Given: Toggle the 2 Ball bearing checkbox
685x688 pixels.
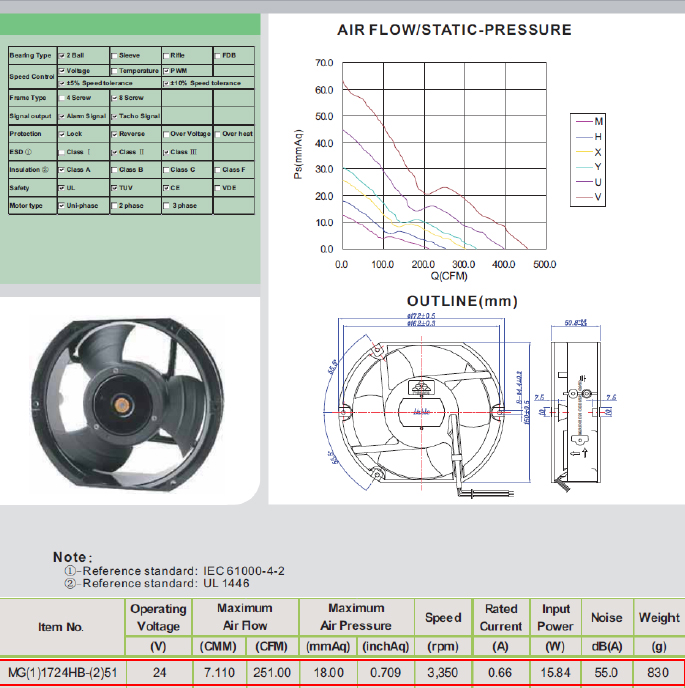Looking at the screenshot, I should [x=62, y=55].
